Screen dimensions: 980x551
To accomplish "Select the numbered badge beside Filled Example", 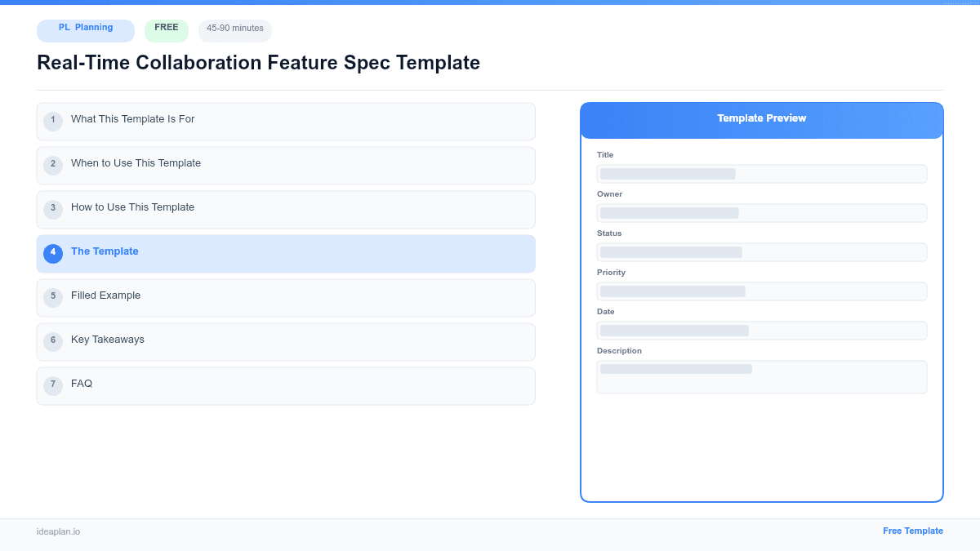I will coord(53,297).
